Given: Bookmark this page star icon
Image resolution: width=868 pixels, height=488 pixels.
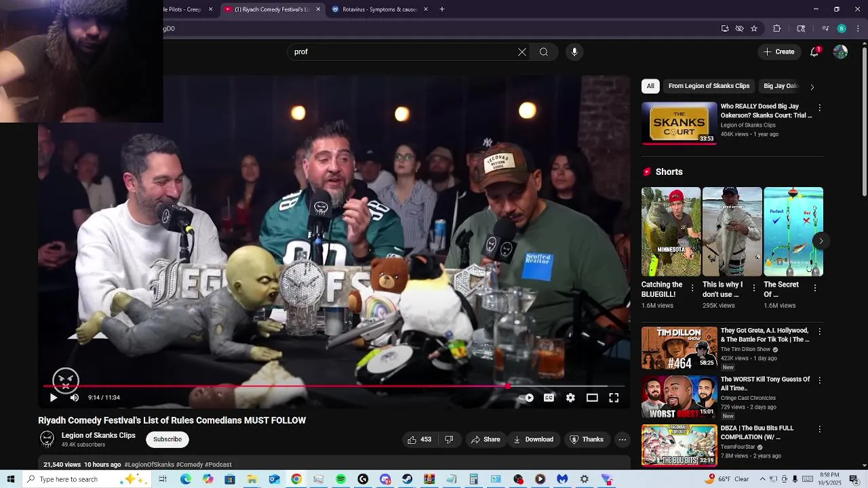Looking at the screenshot, I should [x=754, y=28].
